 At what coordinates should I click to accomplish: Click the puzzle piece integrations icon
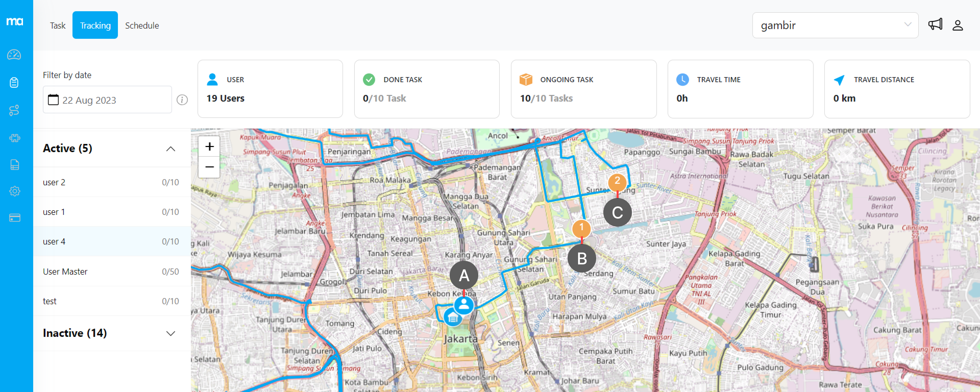[14, 138]
